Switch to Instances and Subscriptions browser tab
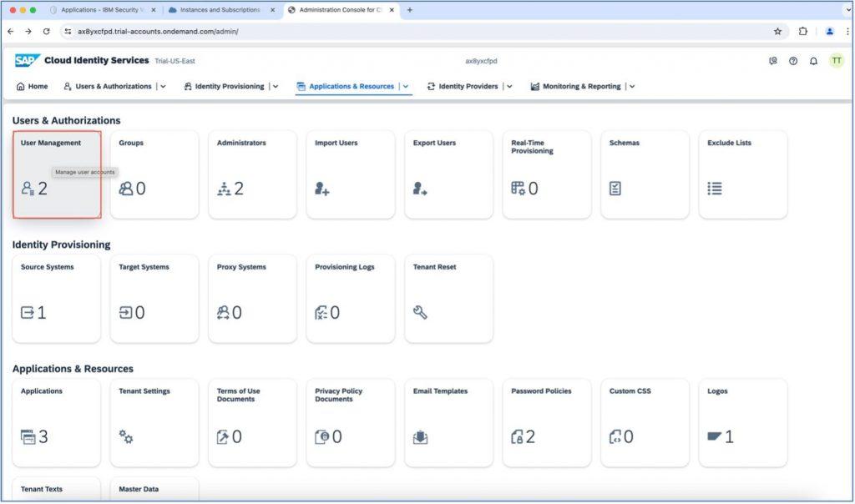The width and height of the screenshot is (855, 504). pyautogui.click(x=220, y=10)
